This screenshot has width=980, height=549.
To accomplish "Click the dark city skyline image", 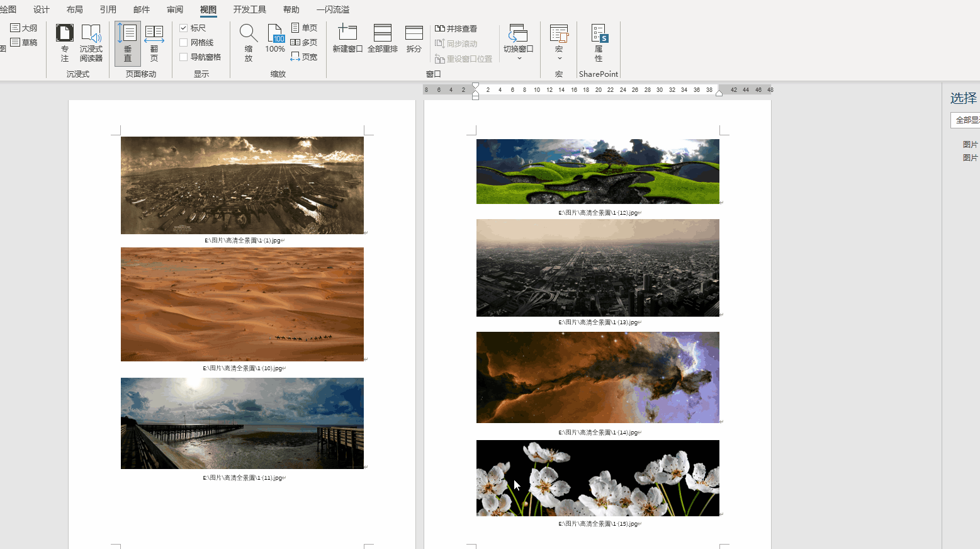I will point(598,268).
